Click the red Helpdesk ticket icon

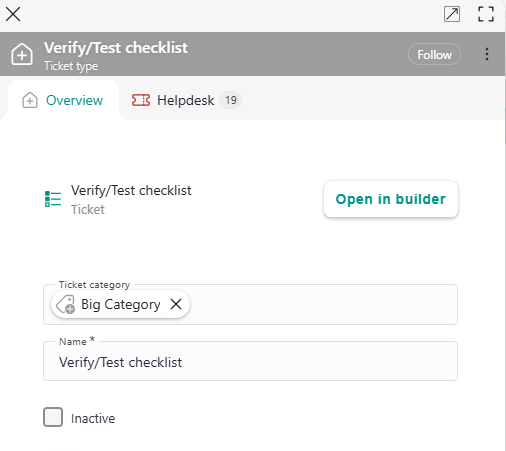pyautogui.click(x=141, y=100)
